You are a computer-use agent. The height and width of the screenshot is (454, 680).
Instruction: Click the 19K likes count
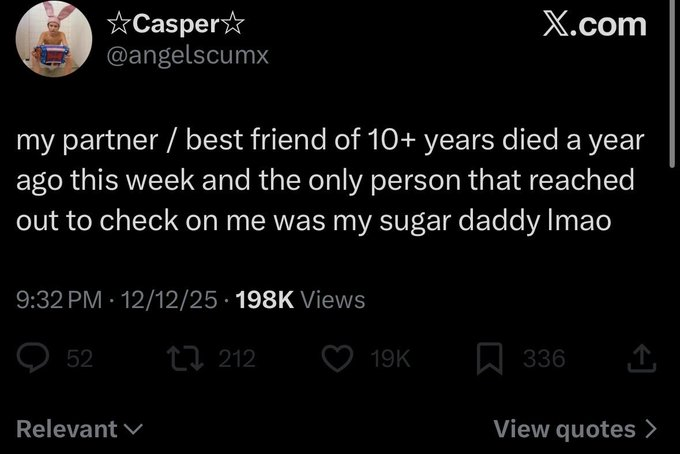(392, 358)
